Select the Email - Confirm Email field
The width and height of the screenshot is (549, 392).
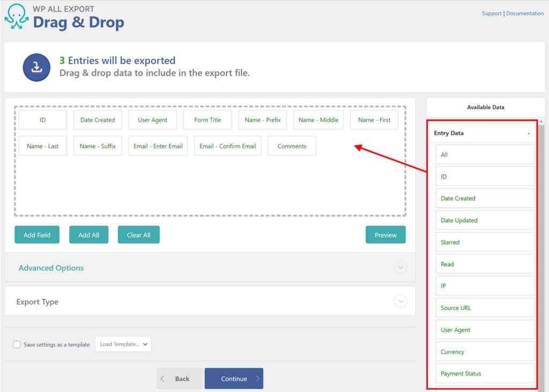coord(227,146)
